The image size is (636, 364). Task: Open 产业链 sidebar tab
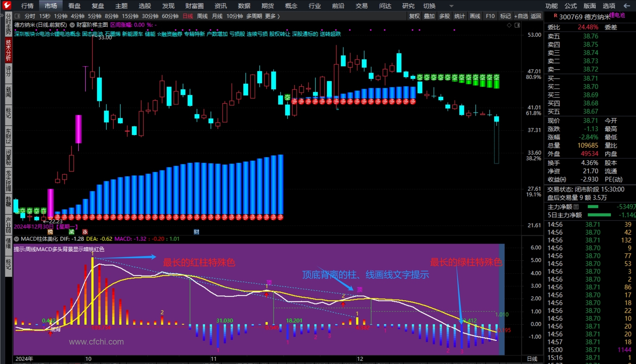pos(8,225)
